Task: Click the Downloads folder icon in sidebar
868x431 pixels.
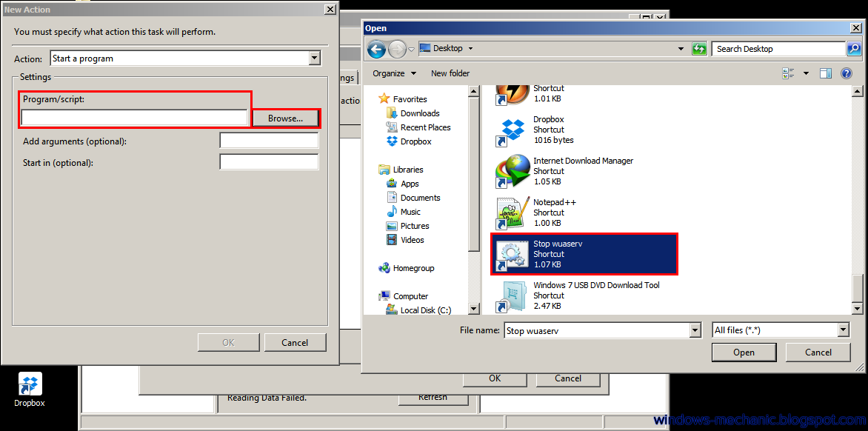Action: click(x=392, y=113)
